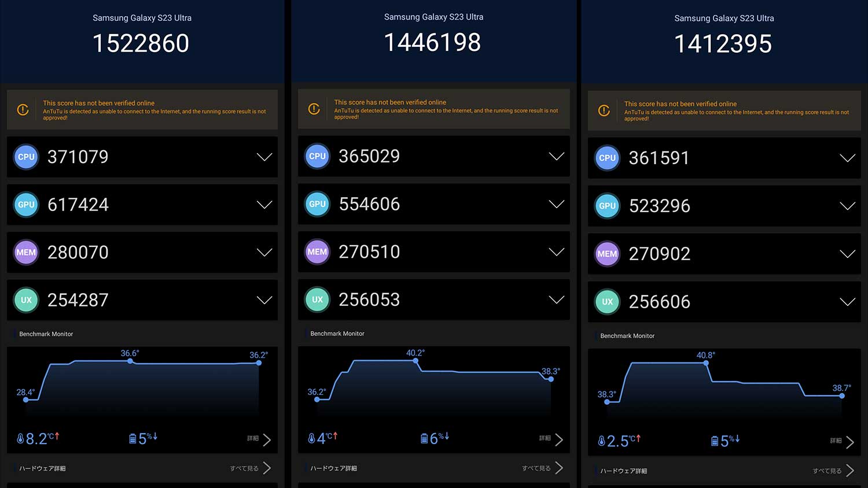Open すべて見る link in the 1446198 panel
The width and height of the screenshot is (868, 488).
coord(542,468)
